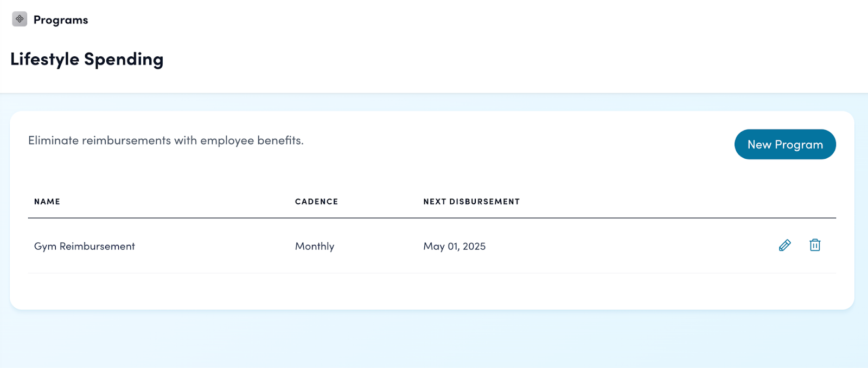
Task: Select the Gym Reimbursement program name
Action: point(85,247)
